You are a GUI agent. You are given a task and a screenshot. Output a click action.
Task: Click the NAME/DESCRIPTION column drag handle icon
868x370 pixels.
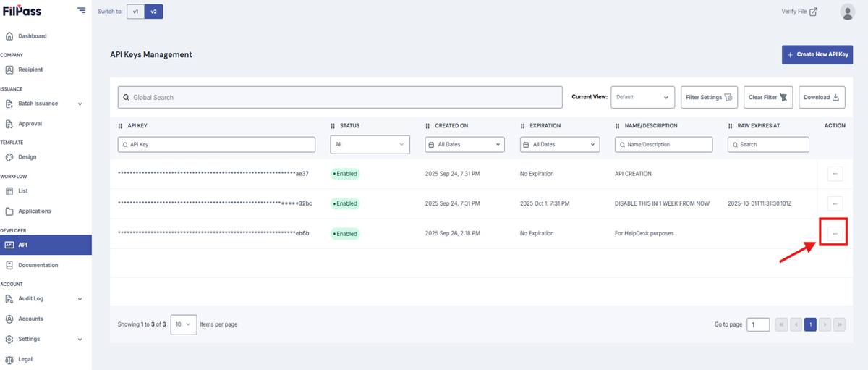tap(618, 126)
